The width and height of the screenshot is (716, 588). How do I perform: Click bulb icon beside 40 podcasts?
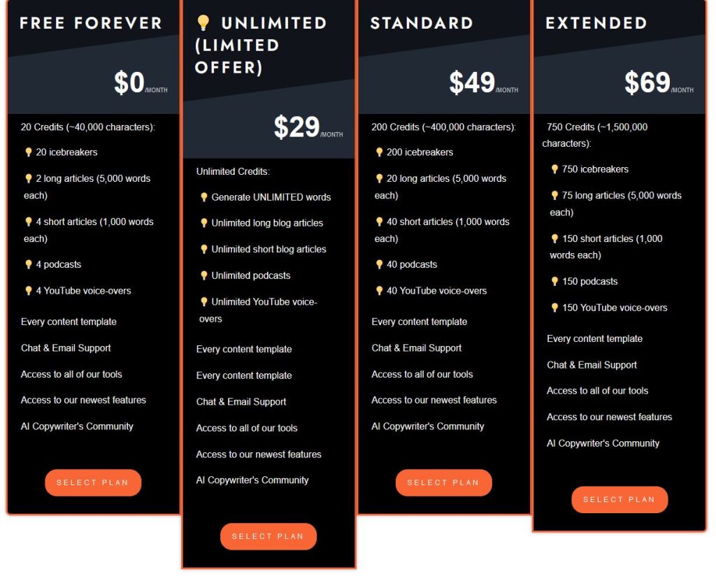tap(379, 264)
